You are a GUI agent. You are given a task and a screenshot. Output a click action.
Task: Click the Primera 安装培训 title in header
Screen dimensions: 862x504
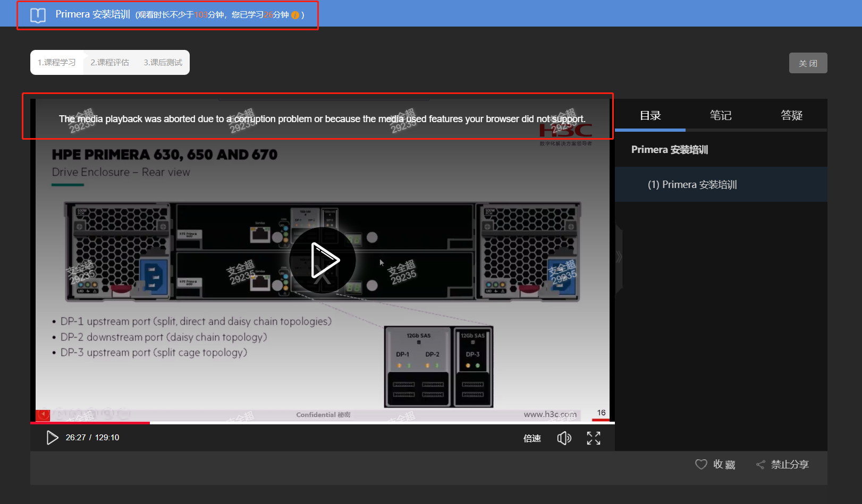(x=92, y=14)
